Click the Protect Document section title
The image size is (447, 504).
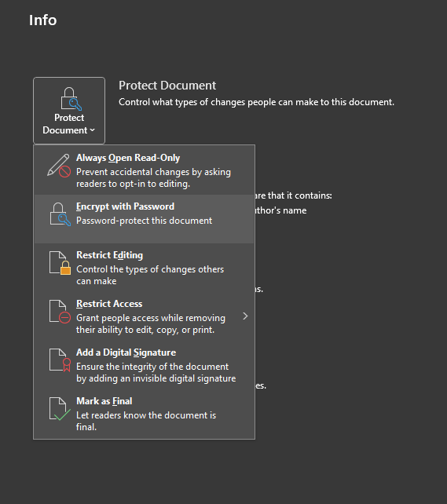(x=167, y=86)
